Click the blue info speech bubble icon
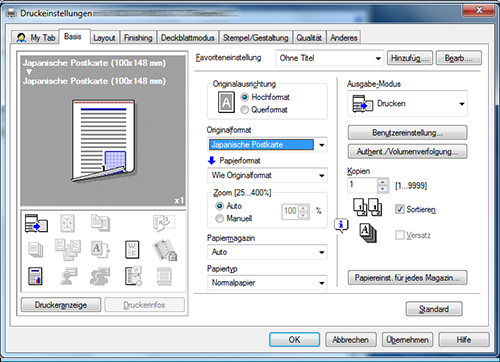 [x=341, y=225]
